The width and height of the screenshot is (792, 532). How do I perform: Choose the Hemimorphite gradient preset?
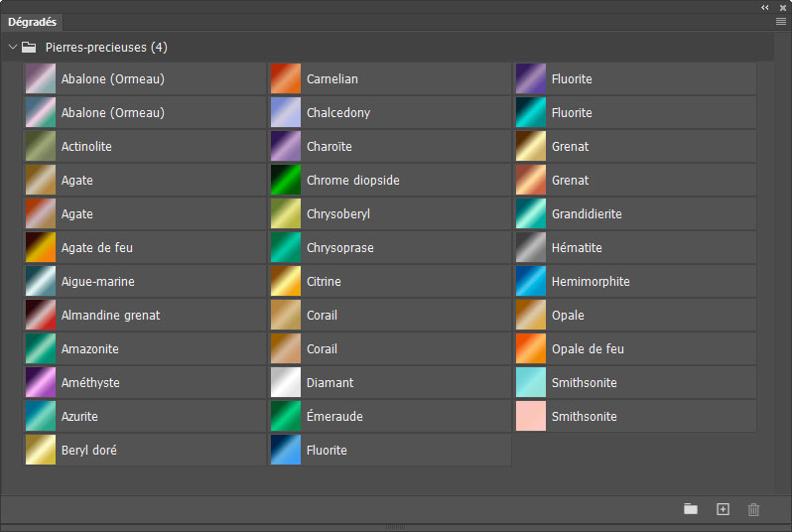[x=531, y=282]
